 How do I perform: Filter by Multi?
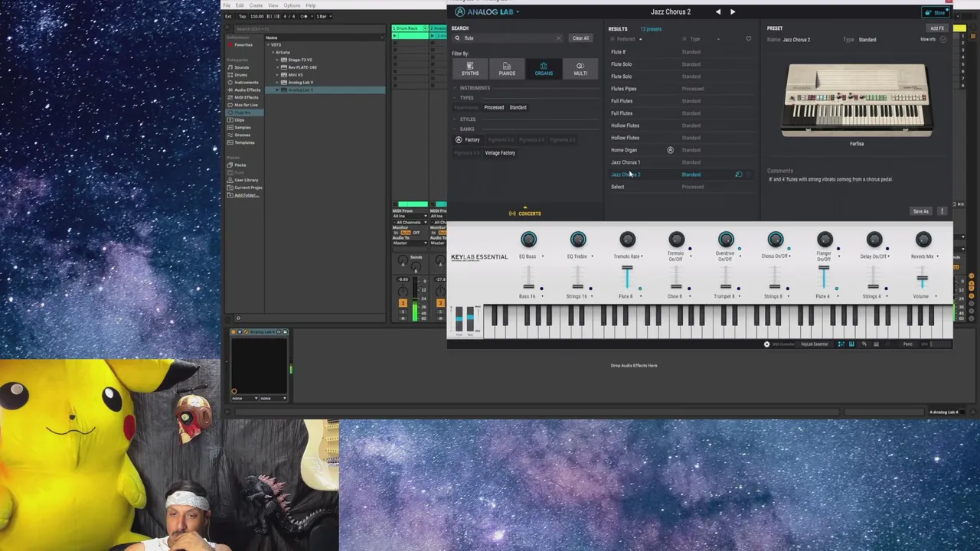(x=580, y=69)
